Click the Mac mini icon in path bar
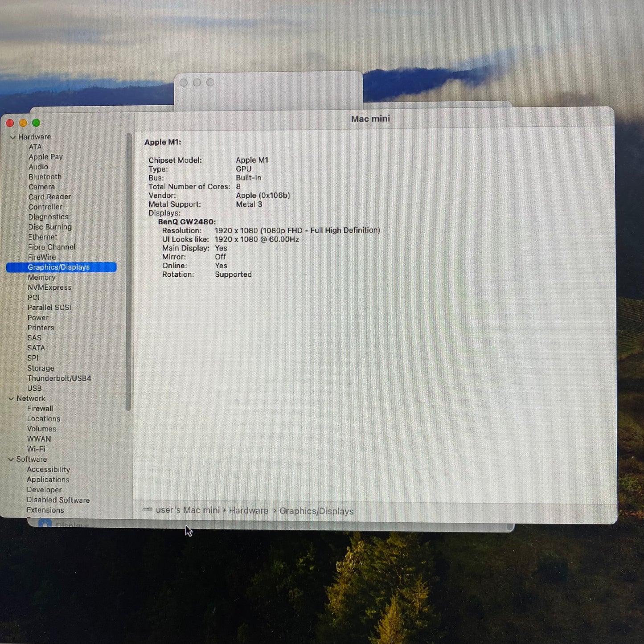Image resolution: width=644 pixels, height=644 pixels. [x=148, y=510]
